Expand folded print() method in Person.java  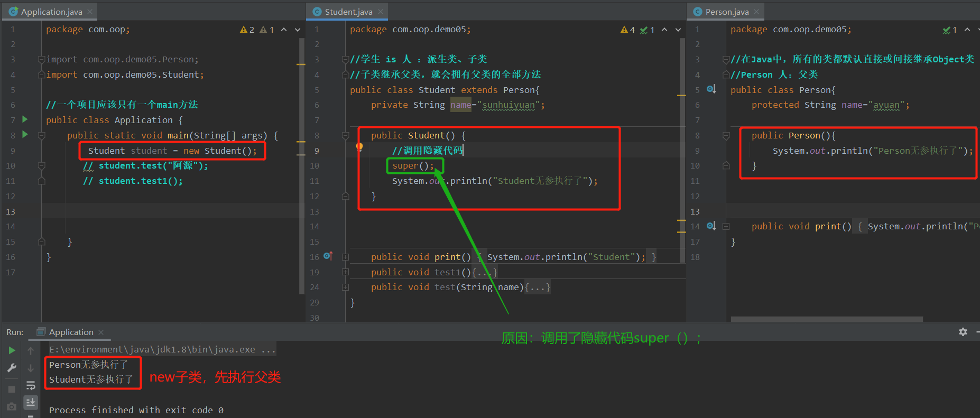pyautogui.click(x=726, y=226)
